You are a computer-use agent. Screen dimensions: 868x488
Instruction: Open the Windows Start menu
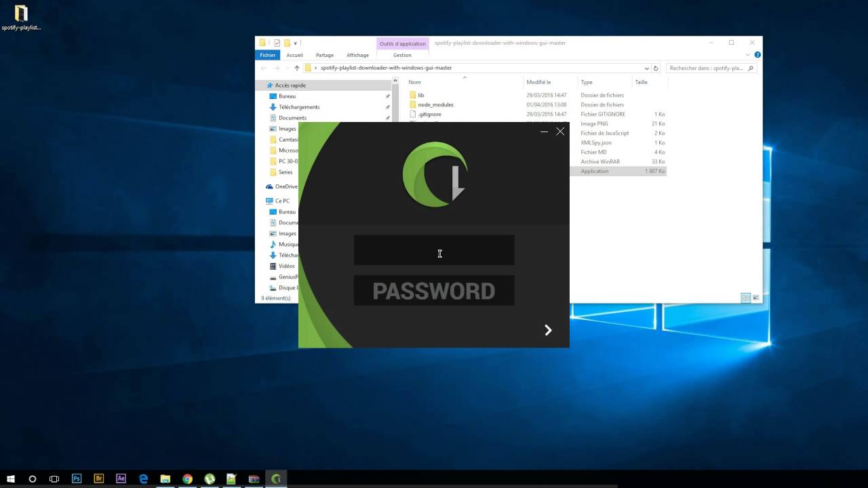(11, 479)
